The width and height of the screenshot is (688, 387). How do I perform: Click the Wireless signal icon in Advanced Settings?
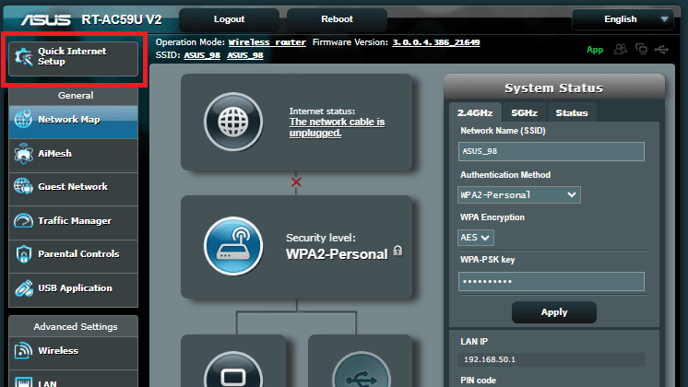click(23, 351)
